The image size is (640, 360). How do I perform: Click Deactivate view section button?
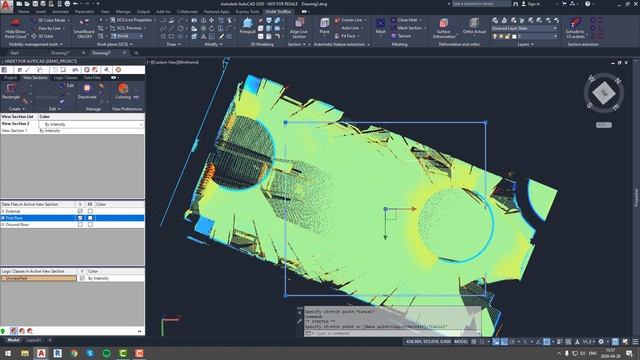point(87,91)
